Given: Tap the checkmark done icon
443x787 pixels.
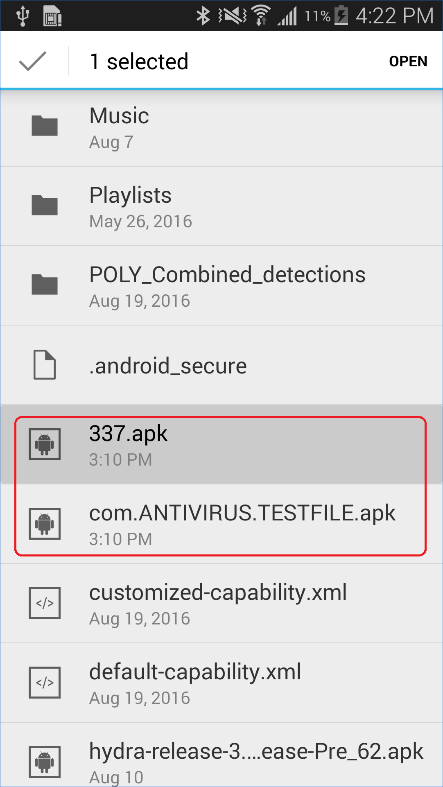Looking at the screenshot, I should (x=33, y=61).
